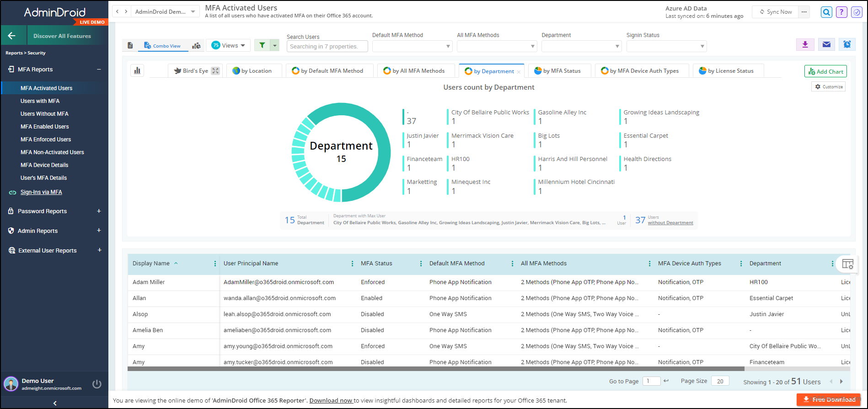Go to next report arrow
The height and width of the screenshot is (409, 868).
pyautogui.click(x=126, y=11)
